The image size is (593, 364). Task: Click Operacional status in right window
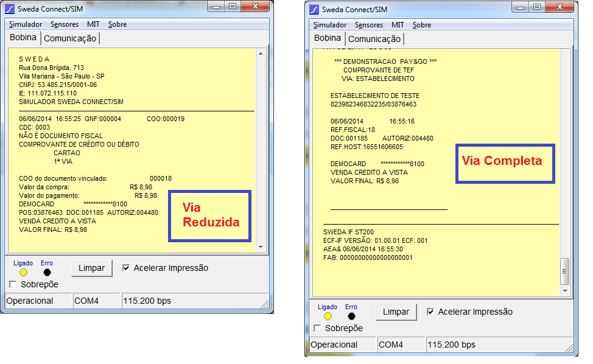343,345
